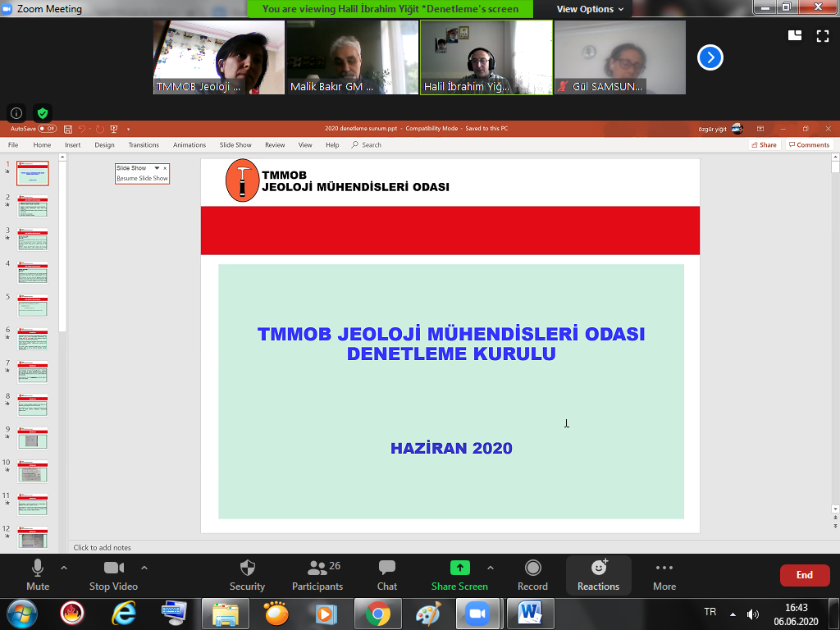Open Windows Explorer folder from taskbar

[226, 614]
